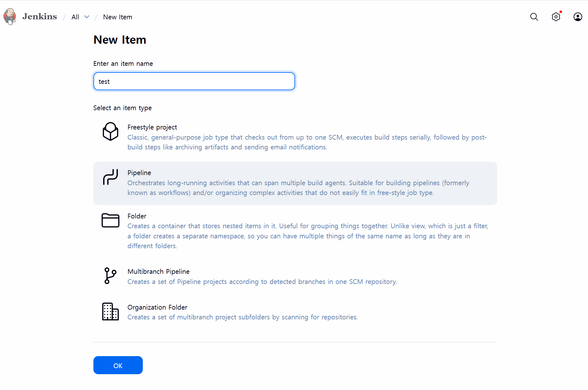Choose the Folder item type title

click(x=137, y=216)
